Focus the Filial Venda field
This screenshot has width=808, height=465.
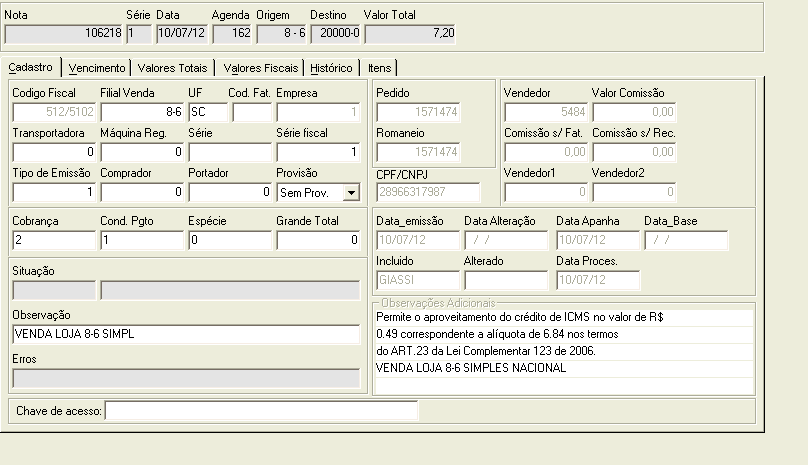(142, 112)
